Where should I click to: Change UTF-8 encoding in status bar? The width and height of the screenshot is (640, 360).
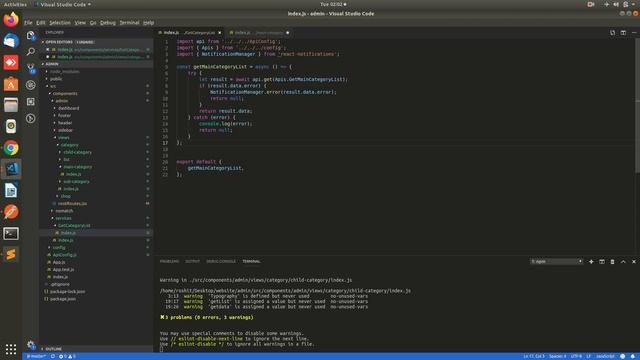[x=576, y=356]
